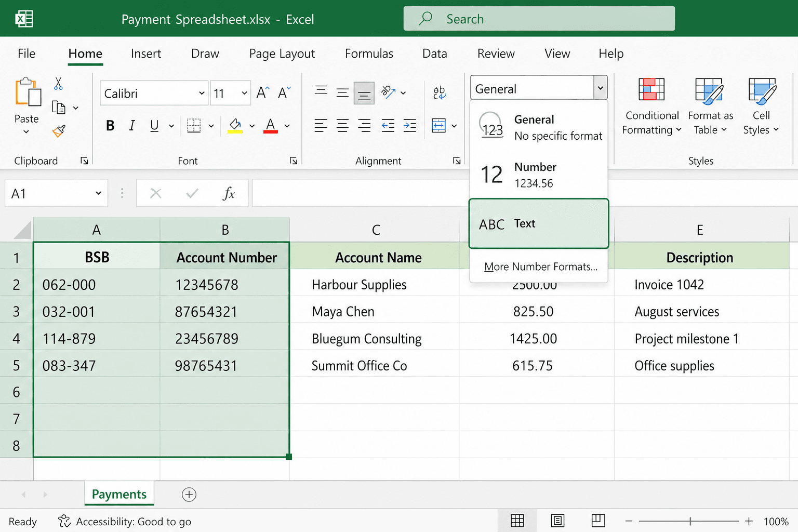Add a new sheet with plus icon

click(x=189, y=495)
